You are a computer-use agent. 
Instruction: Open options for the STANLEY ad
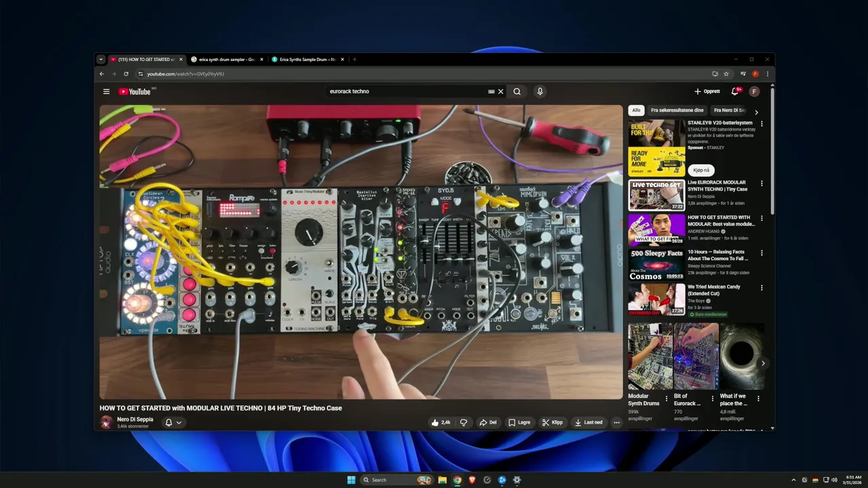[x=762, y=124]
